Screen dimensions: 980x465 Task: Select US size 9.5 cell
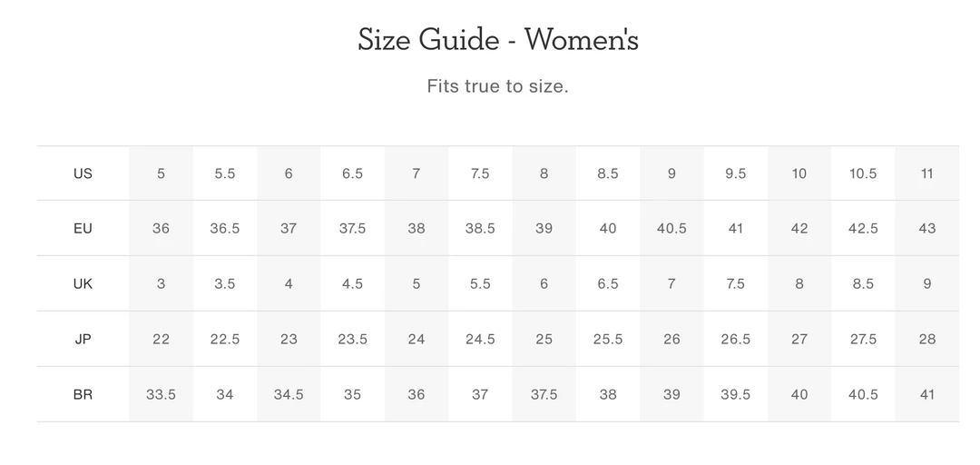pyautogui.click(x=735, y=173)
